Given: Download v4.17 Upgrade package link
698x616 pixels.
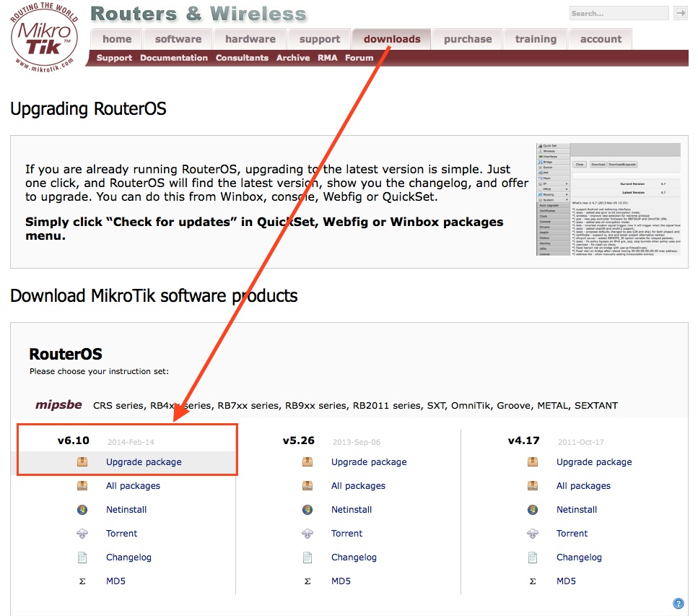Looking at the screenshot, I should coord(594,462).
